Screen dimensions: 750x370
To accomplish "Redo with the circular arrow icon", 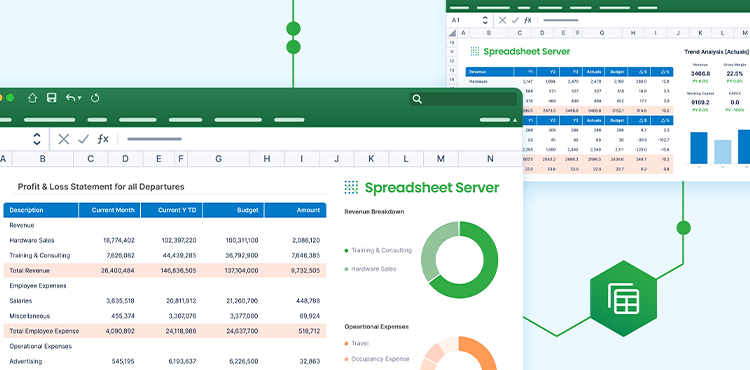I will 95,98.
